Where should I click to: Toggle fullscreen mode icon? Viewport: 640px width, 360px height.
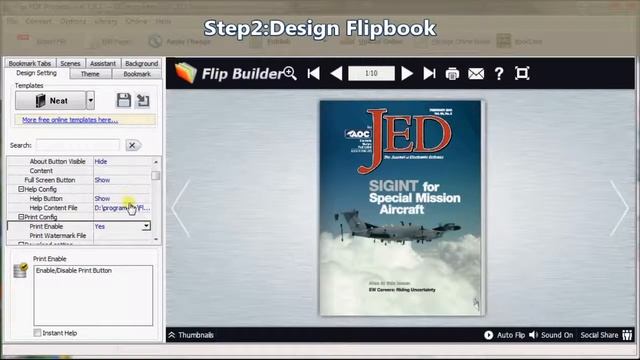(x=522, y=73)
